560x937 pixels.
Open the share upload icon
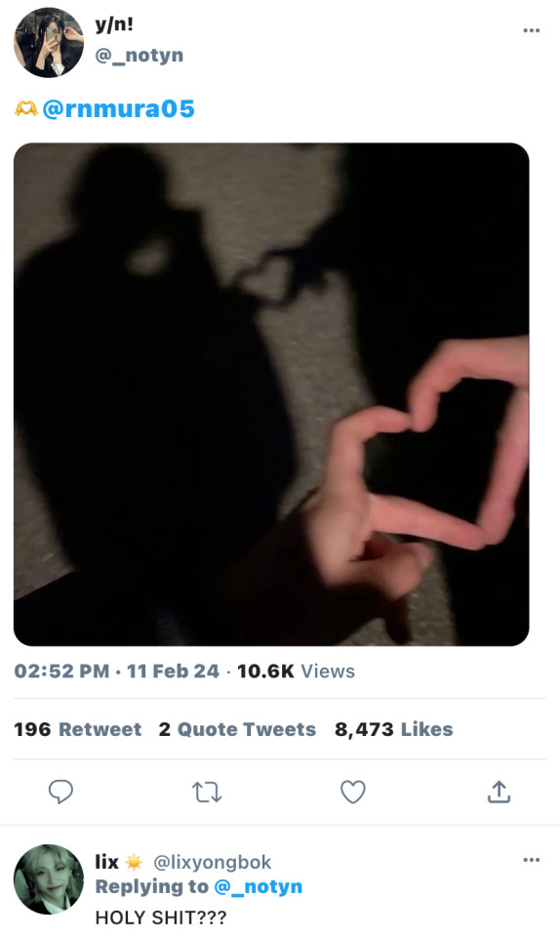tap(500, 792)
